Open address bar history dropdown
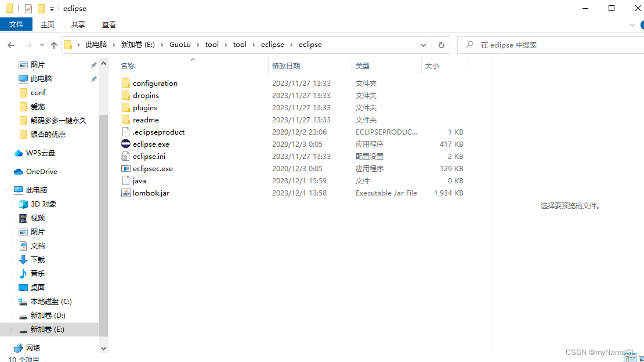Image resolution: width=644 pixels, height=362 pixels. click(424, 45)
